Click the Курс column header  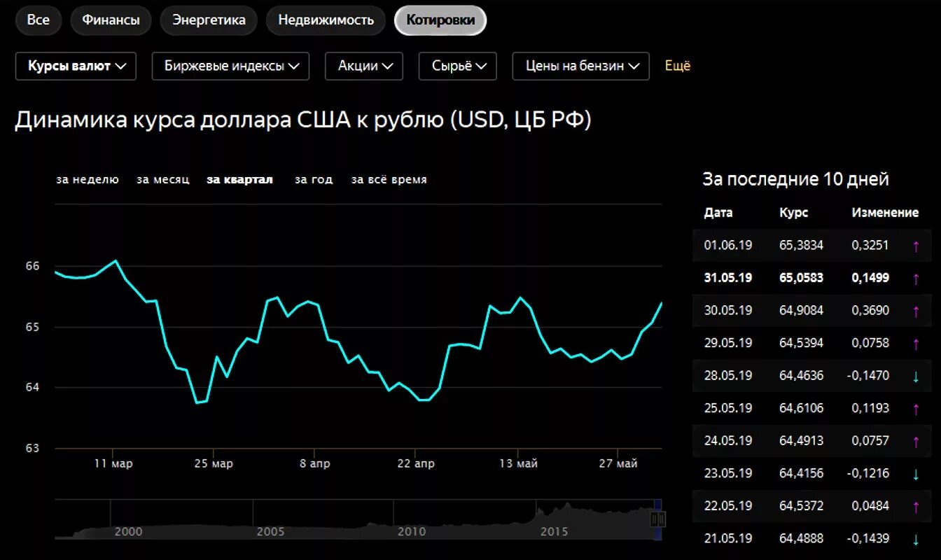coord(793,213)
